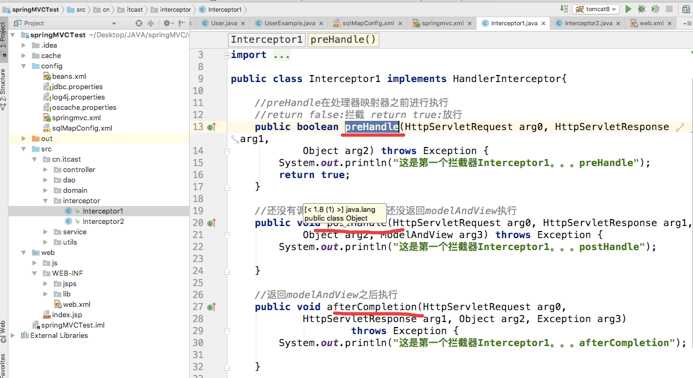Open the Web tool window side tab
The width and height of the screenshot is (693, 378).
pos(4,332)
